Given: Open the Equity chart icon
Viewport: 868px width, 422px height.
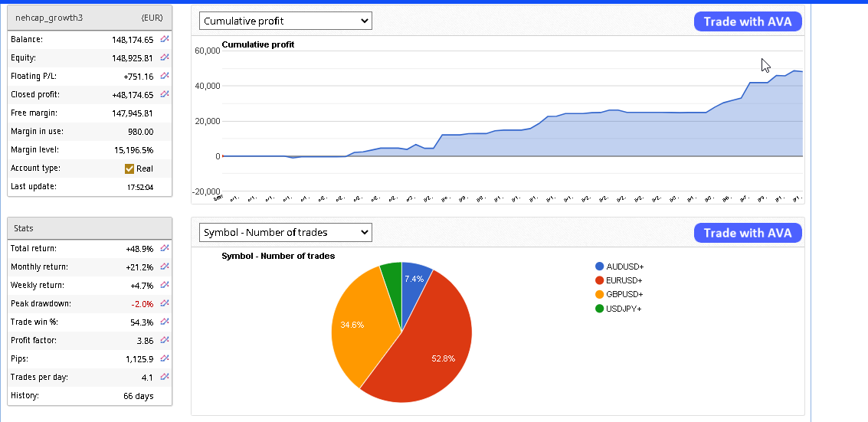Looking at the screenshot, I should click(164, 57).
